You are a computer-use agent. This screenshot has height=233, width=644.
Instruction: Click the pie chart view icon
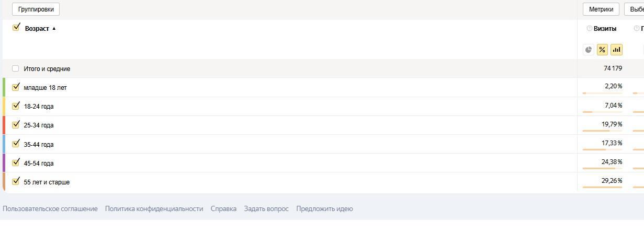click(589, 50)
